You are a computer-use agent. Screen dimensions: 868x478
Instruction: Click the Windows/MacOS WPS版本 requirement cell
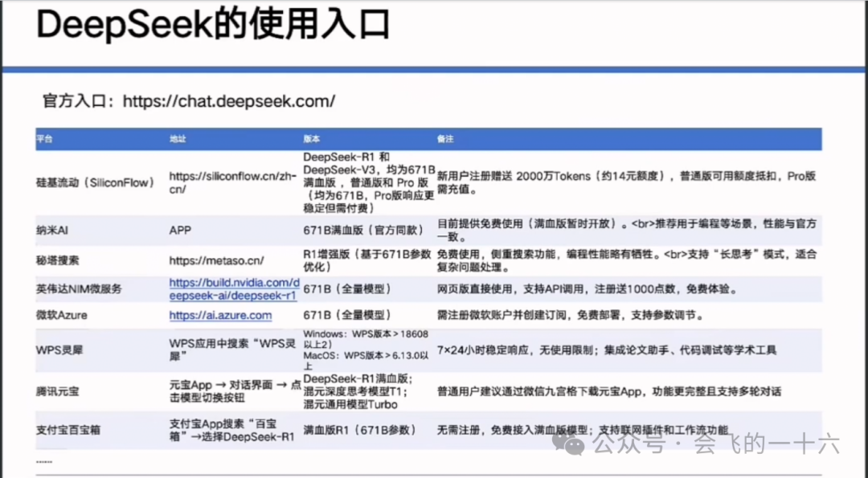tap(366, 350)
